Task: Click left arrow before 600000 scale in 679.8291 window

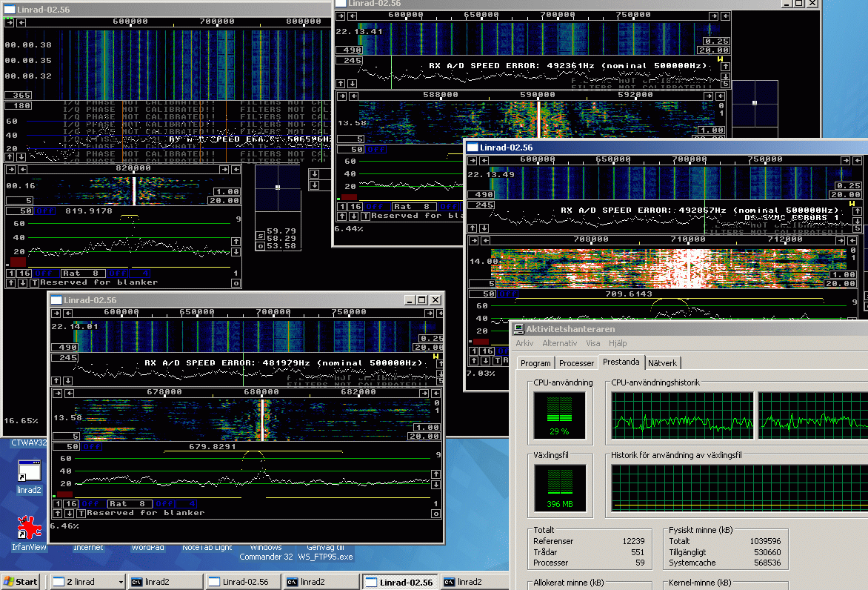Action: (67, 313)
